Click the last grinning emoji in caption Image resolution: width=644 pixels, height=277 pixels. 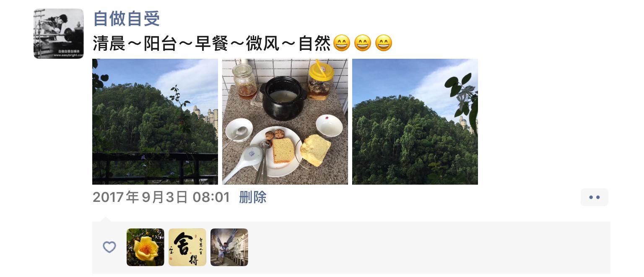tap(384, 43)
